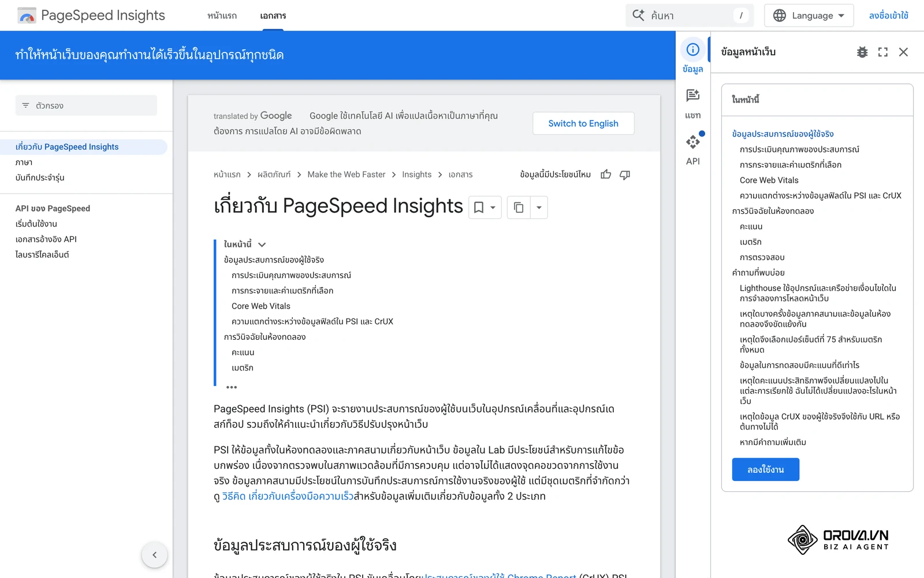Screen dimensions: 924x578
Task: Click ข้อมูลประสบการณ์ของผู้ใช้จริง in page contents list
Action: pyautogui.click(x=274, y=260)
